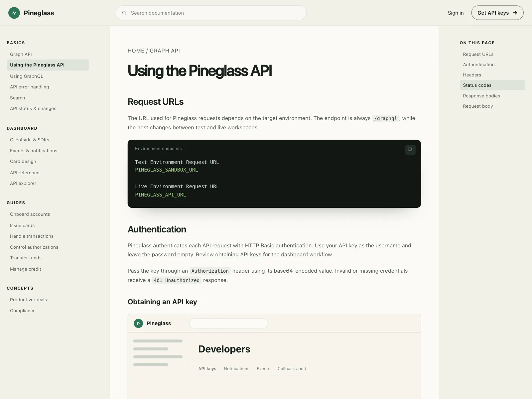Click the 401 Unauthorized inline code
Viewport: 532px width, 399px height.
point(177,280)
